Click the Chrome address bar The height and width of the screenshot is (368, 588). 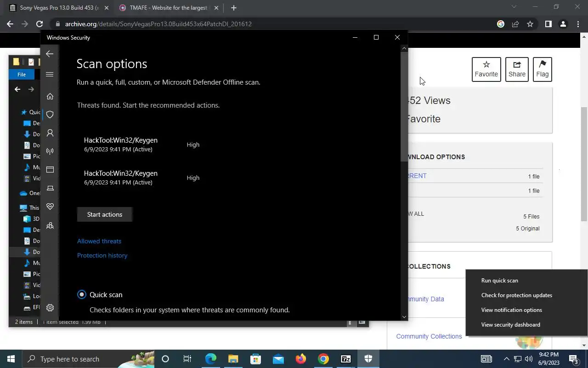click(276, 24)
